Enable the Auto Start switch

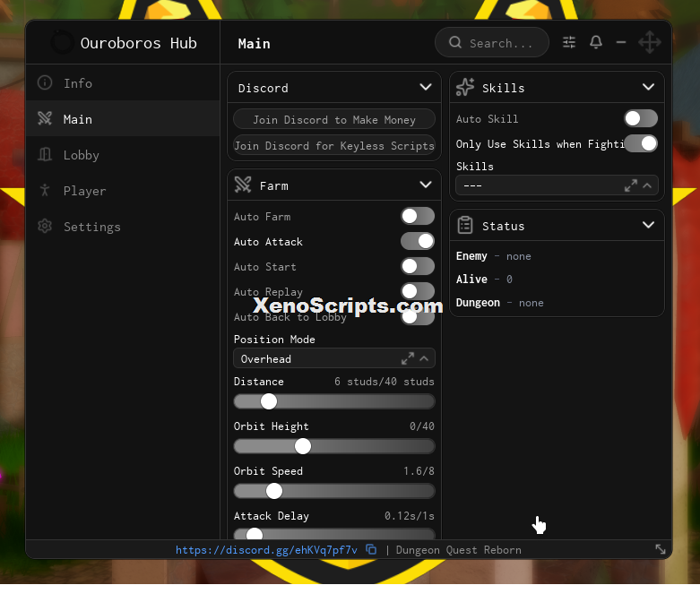418,266
